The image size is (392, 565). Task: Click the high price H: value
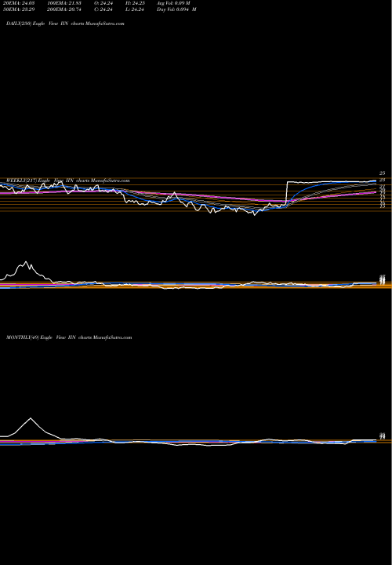coord(136,3)
